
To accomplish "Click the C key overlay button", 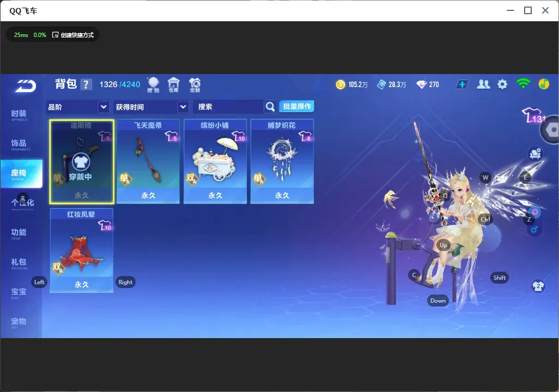I will (x=414, y=275).
